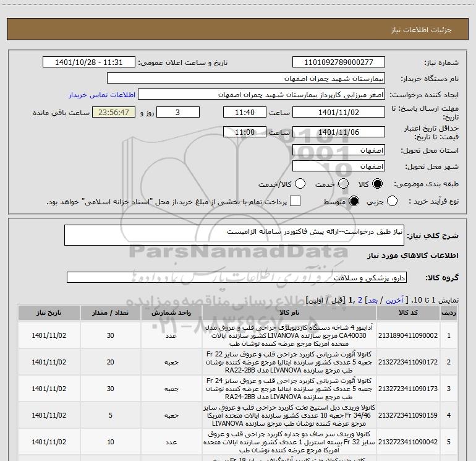The height and width of the screenshot is (461, 476).
Task: Click the شهر محل تحویل field اصفهان
Action: coord(339,166)
